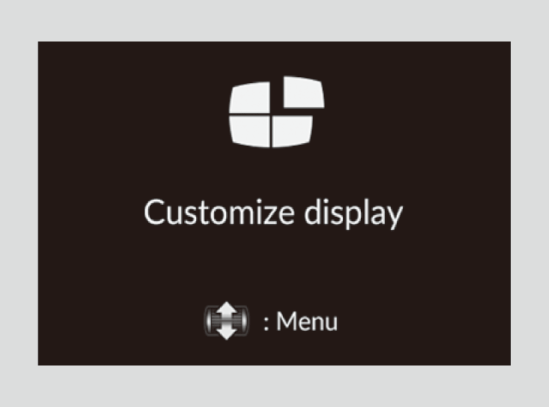Open the Customize display option
The width and height of the screenshot is (549, 407).
coord(273,213)
